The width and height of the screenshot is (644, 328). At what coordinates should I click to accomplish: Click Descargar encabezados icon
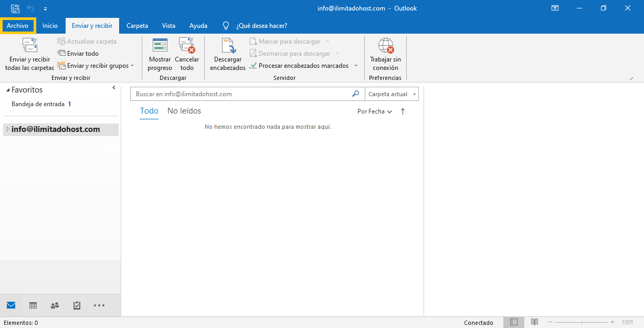(228, 46)
